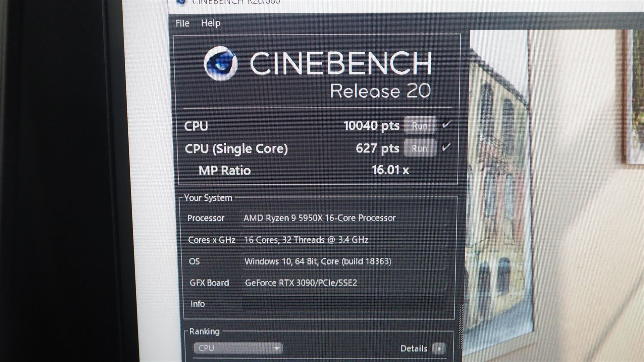
Task: Click the application icon in the title bar
Action: (x=181, y=2)
